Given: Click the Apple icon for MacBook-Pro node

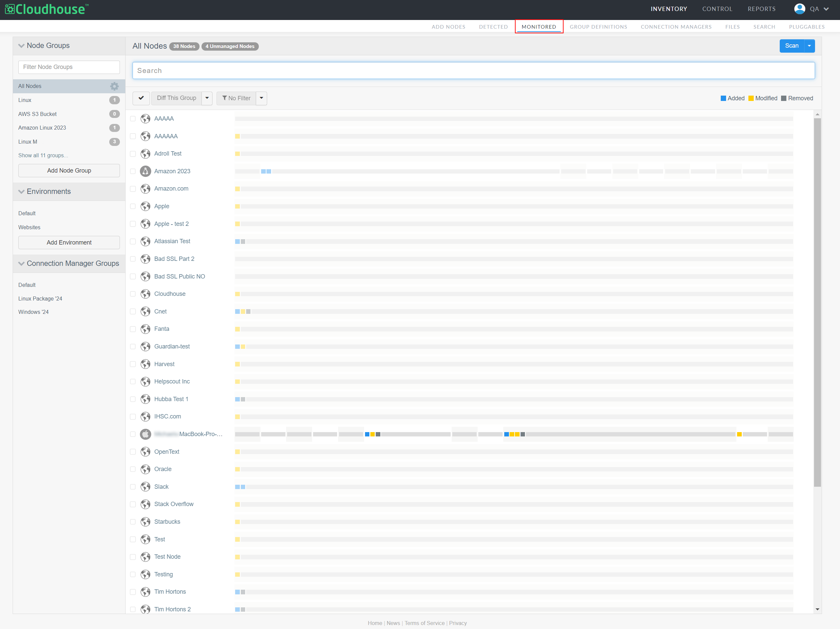Looking at the screenshot, I should (146, 434).
